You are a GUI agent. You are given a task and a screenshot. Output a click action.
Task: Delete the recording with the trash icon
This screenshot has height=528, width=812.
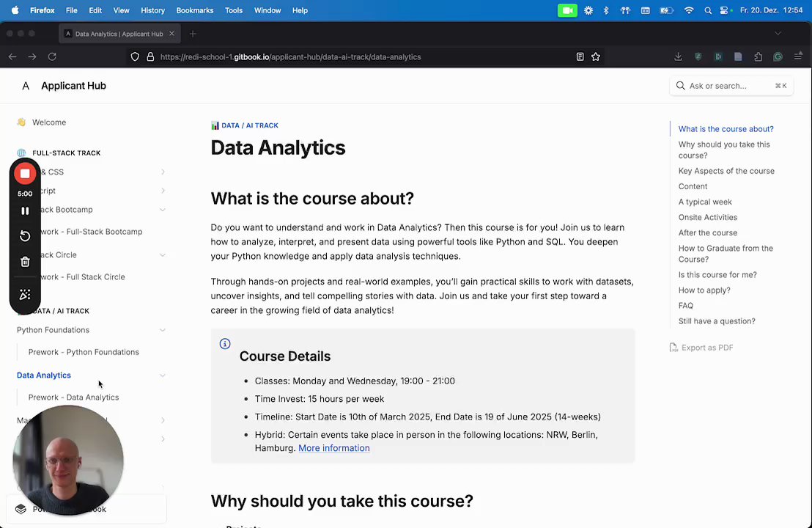[x=25, y=262]
